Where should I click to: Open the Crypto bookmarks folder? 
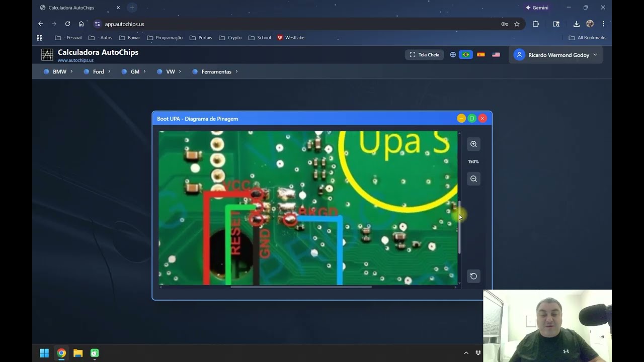click(x=230, y=38)
